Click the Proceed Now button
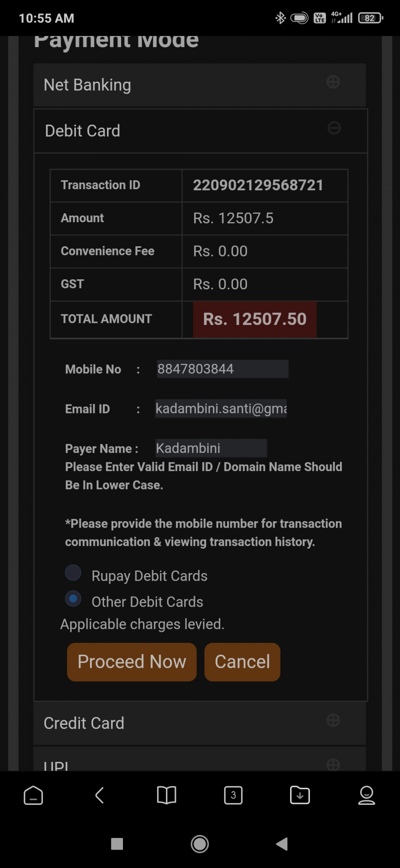The width and height of the screenshot is (400, 868). tap(131, 662)
